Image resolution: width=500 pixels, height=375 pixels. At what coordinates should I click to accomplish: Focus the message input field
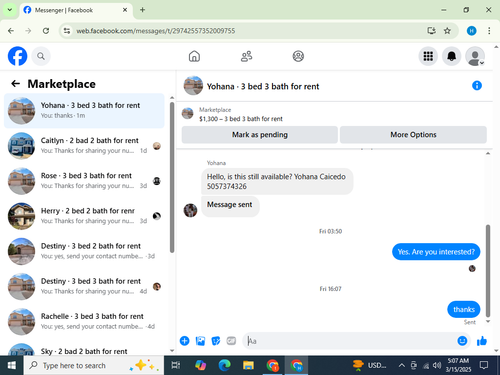tap(350, 341)
